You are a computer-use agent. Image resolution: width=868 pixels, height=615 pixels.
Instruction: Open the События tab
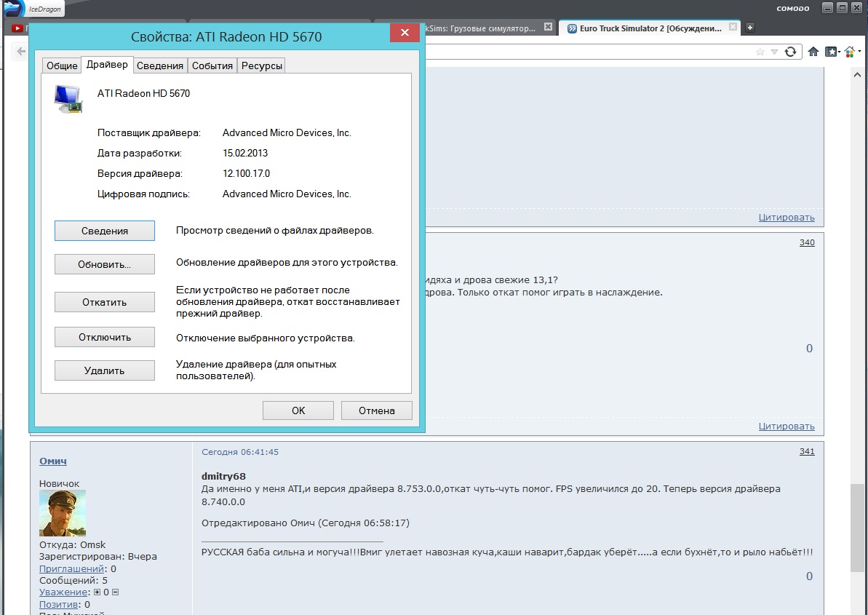[x=212, y=66]
